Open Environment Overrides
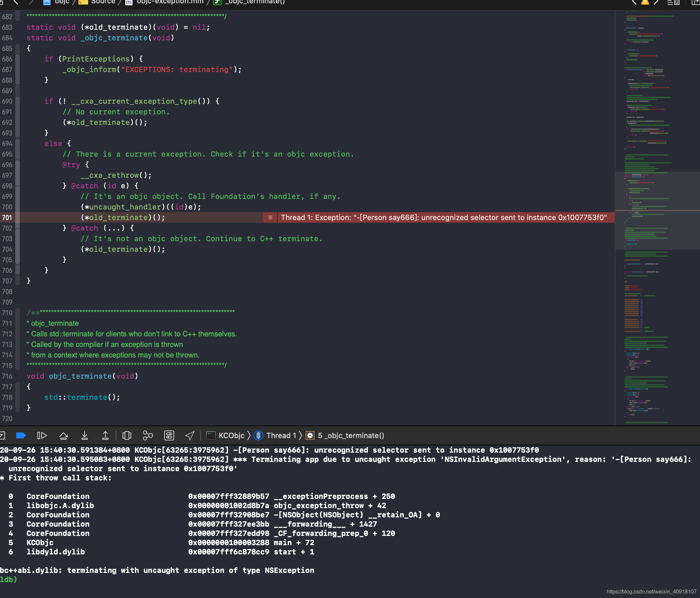 coord(169,435)
